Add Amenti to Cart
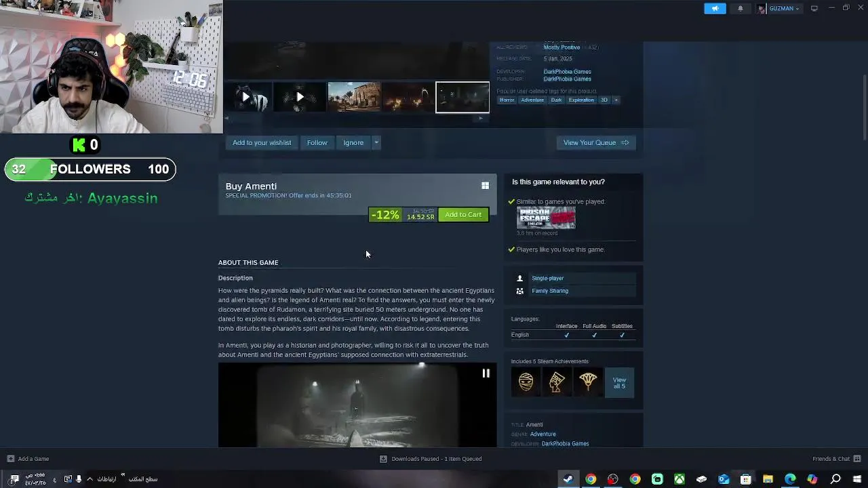The width and height of the screenshot is (868, 488). click(x=463, y=215)
